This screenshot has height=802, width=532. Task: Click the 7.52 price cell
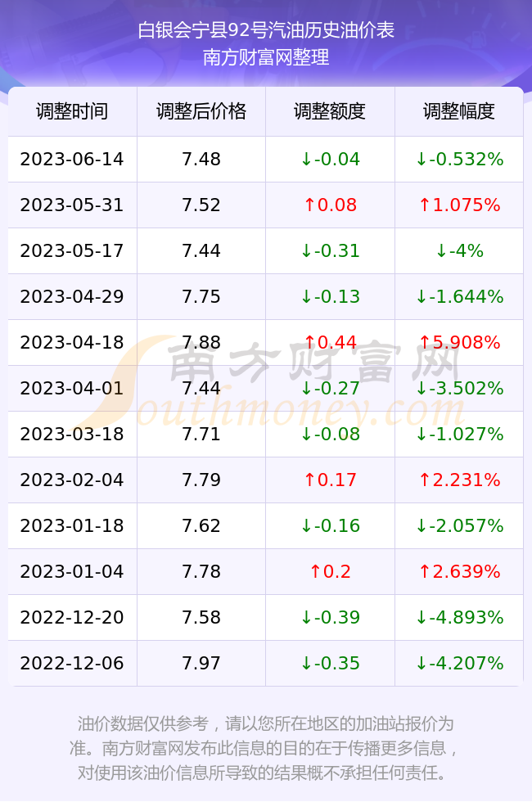pos(201,205)
